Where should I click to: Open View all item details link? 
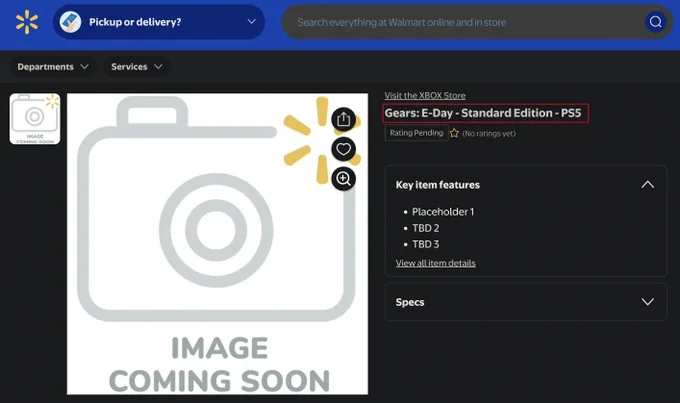(435, 263)
